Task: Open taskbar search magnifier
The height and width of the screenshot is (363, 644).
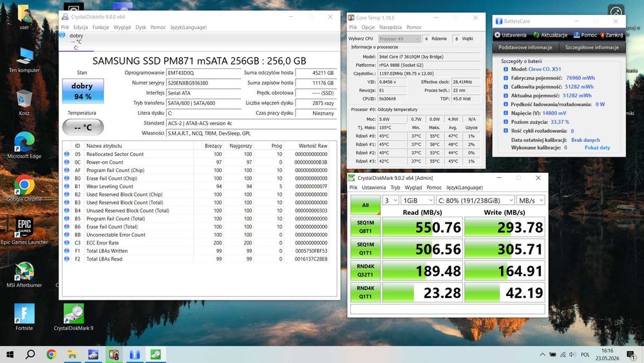Action: (30, 355)
